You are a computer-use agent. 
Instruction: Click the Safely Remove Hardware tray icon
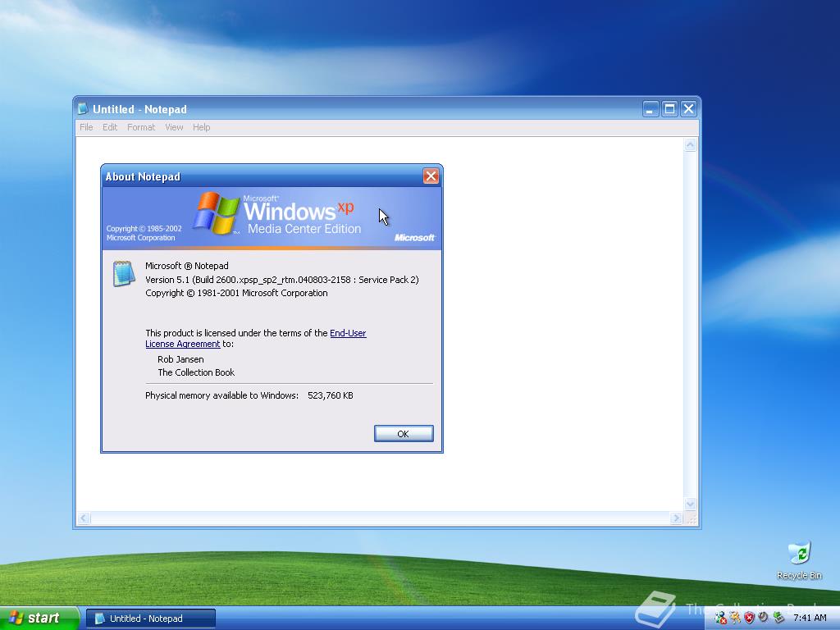[x=778, y=619]
